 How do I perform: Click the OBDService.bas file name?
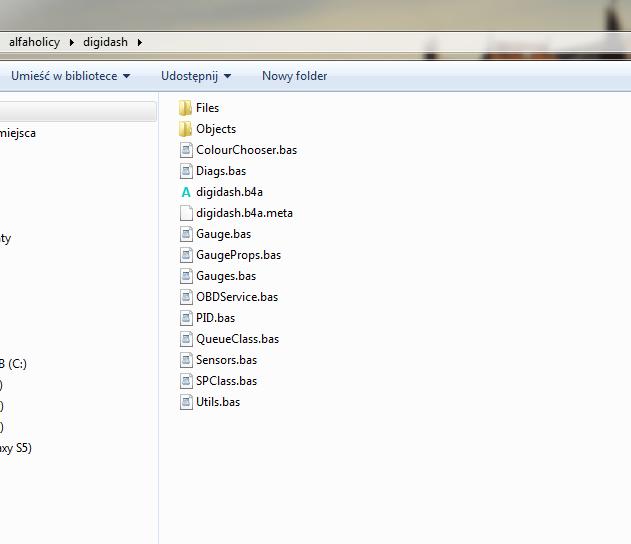[x=237, y=297]
